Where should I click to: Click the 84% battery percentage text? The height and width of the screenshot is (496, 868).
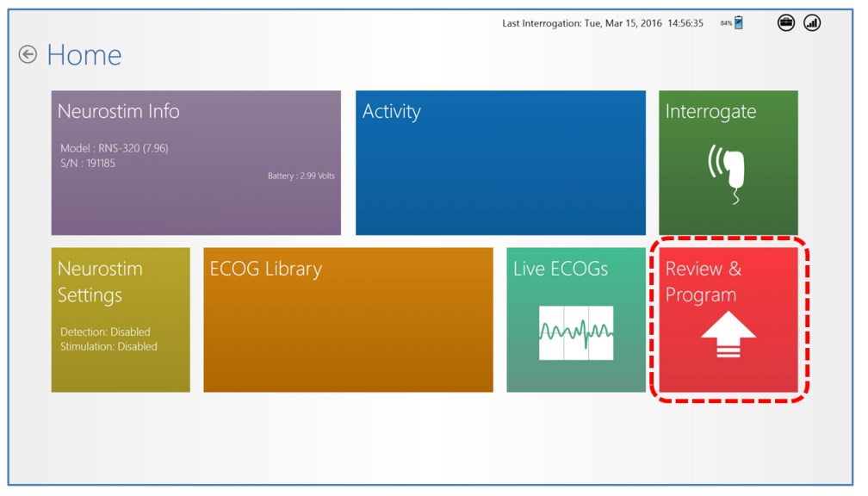click(726, 23)
